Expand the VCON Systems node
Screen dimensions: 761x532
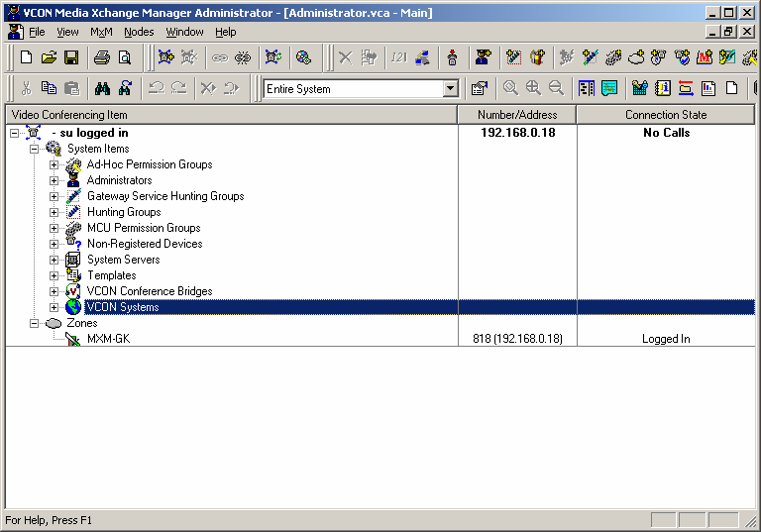[54, 307]
